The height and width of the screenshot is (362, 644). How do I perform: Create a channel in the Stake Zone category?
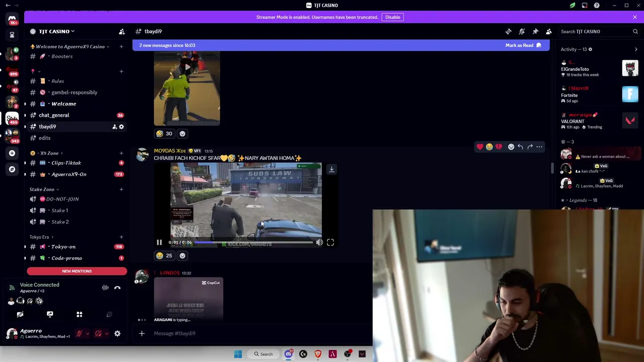coord(121,190)
